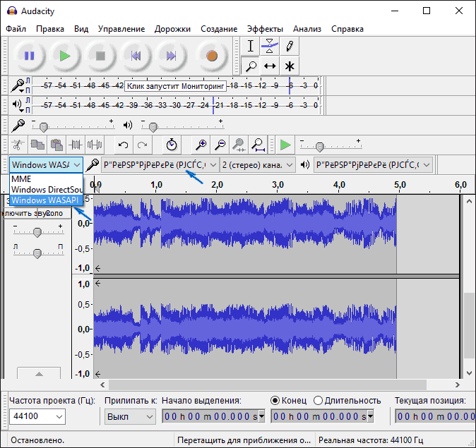Viewport: 476px width, 448px height.
Task: Choose MME from the host list
Action: 22,179
